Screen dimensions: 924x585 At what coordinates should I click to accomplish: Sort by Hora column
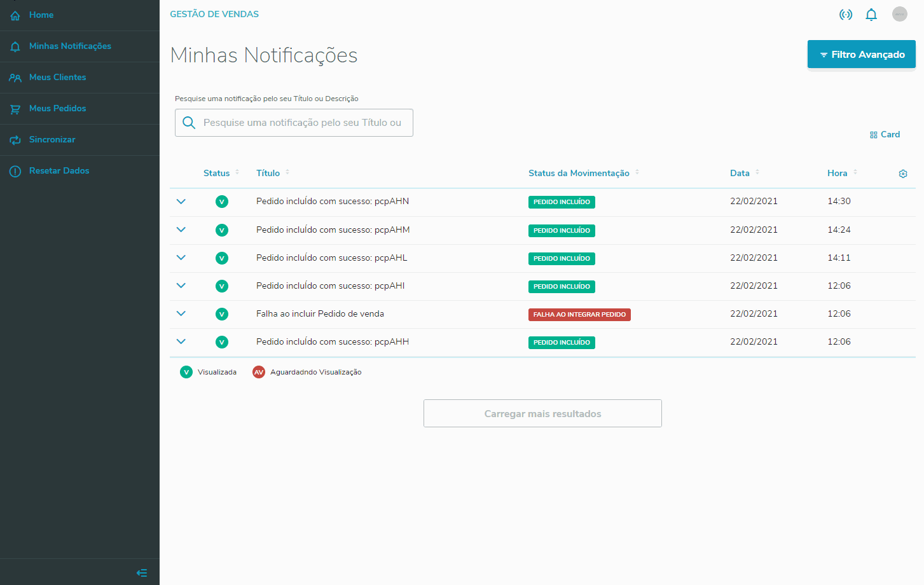(843, 173)
